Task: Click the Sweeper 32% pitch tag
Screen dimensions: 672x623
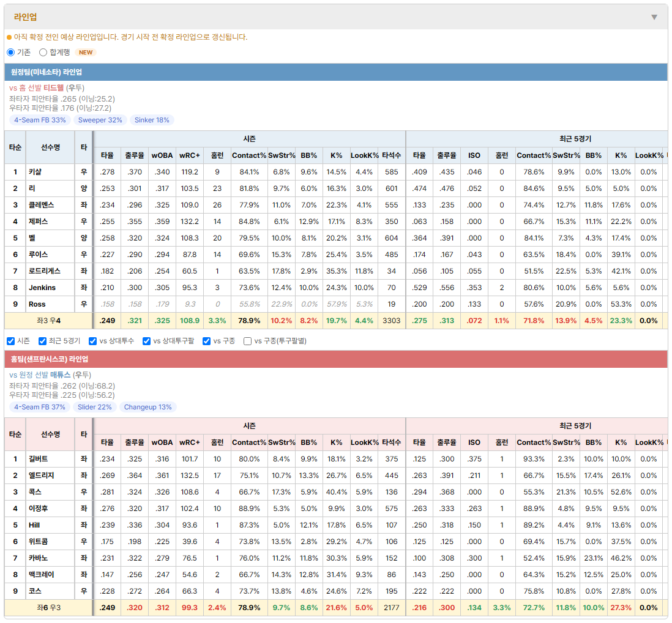Action: point(100,120)
